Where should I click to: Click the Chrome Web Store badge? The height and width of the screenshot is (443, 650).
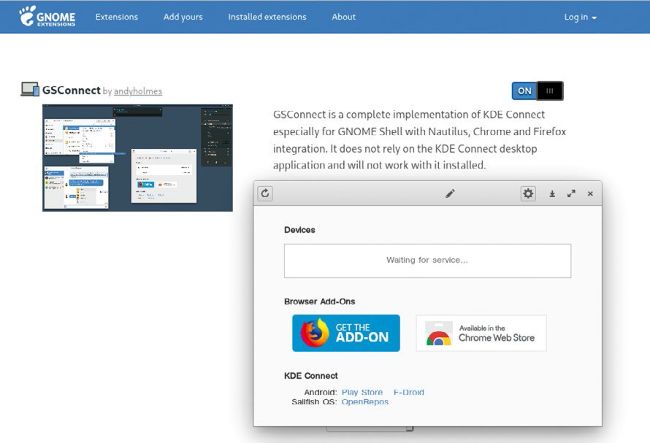coord(481,333)
